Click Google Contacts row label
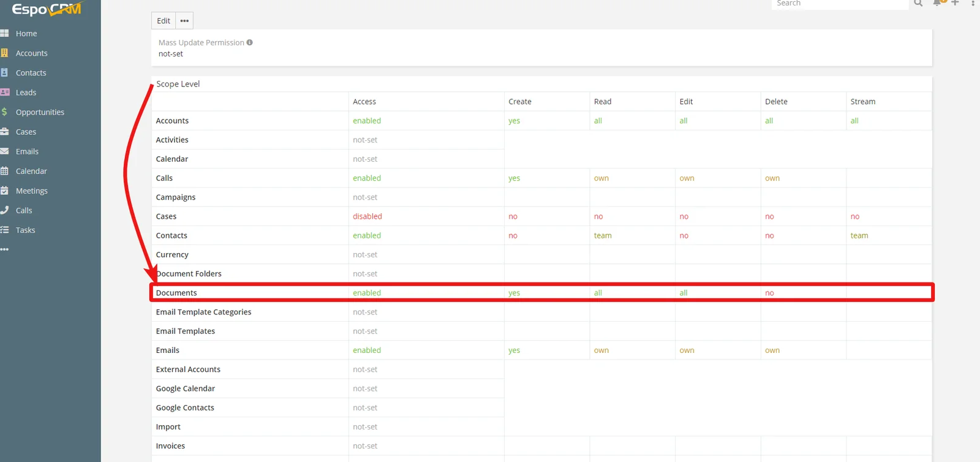This screenshot has height=462, width=980. [x=185, y=407]
